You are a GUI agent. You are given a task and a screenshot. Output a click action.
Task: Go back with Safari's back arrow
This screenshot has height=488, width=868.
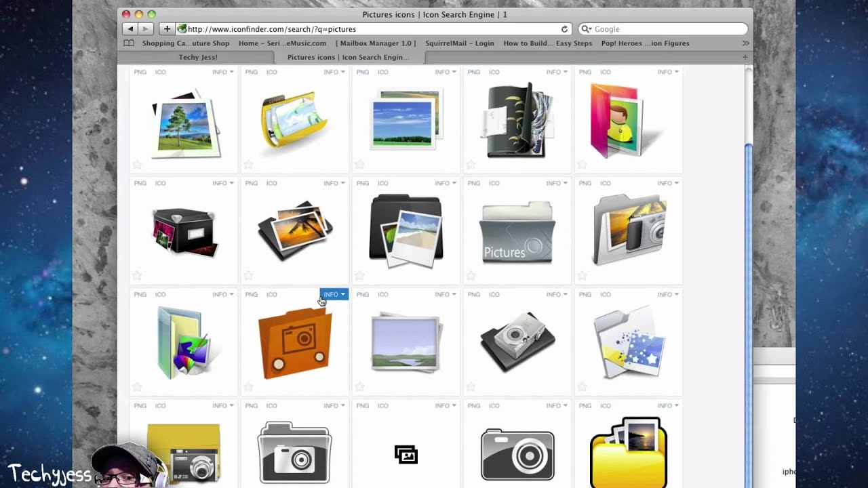tap(131, 29)
